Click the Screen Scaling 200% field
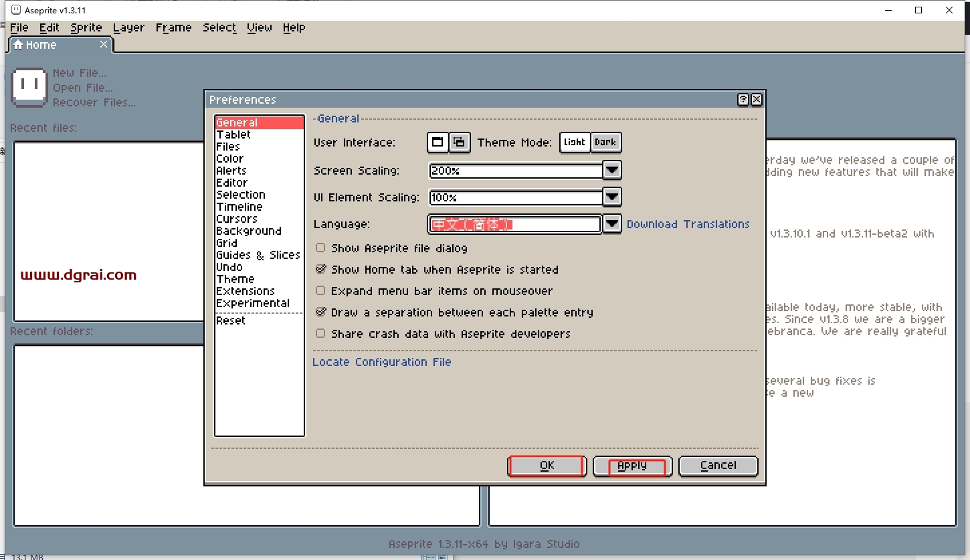 516,171
